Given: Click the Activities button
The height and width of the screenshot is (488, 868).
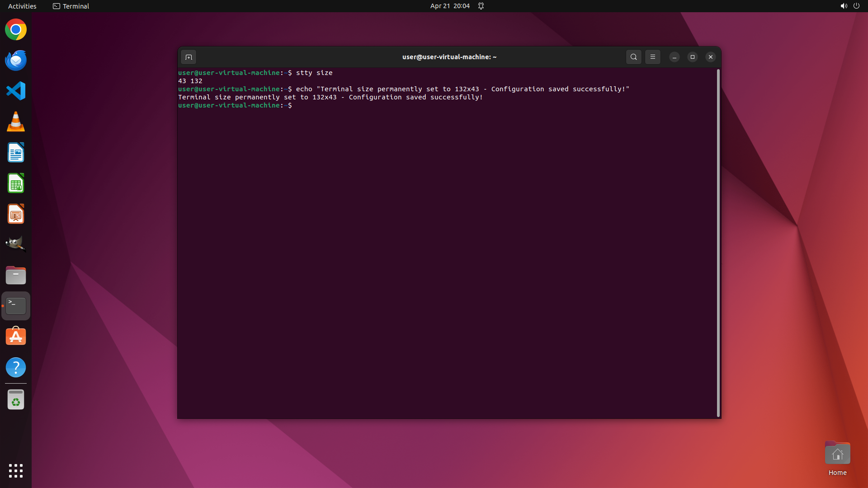Looking at the screenshot, I should (22, 6).
